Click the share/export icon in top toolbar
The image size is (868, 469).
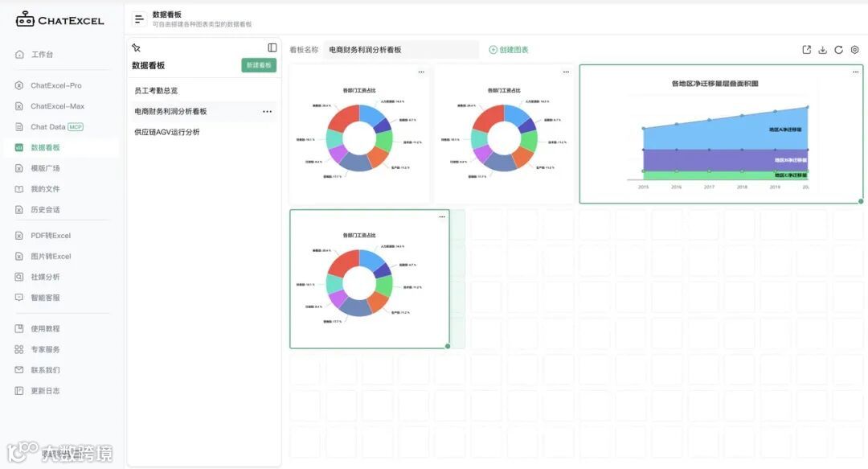[807, 50]
